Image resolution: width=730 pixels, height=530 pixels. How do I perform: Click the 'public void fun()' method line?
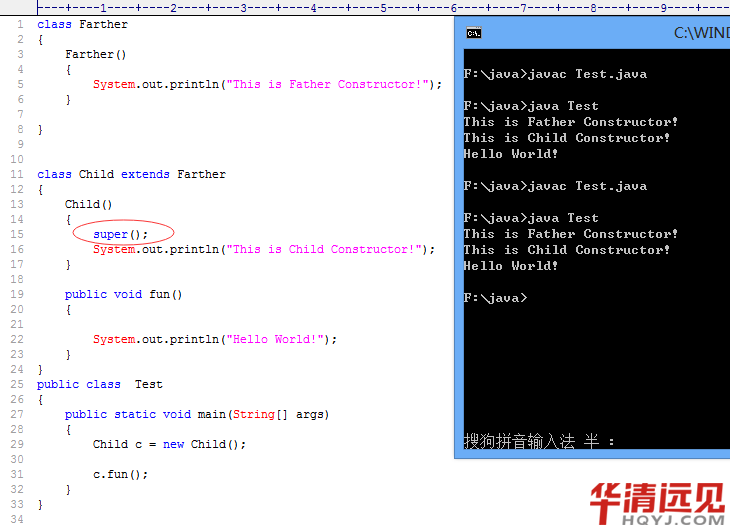pos(123,294)
